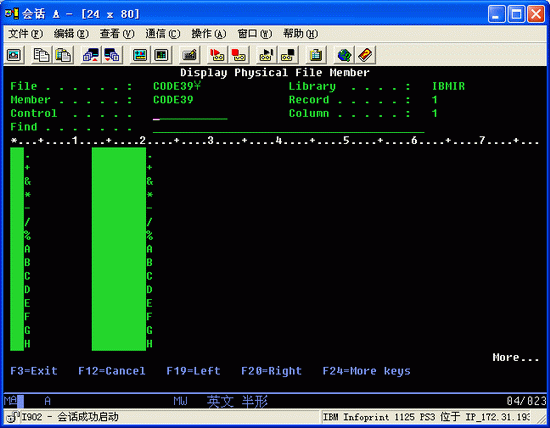Click the globe web icon in the toolbar
Viewport: 550px width, 428px height.
tap(344, 55)
